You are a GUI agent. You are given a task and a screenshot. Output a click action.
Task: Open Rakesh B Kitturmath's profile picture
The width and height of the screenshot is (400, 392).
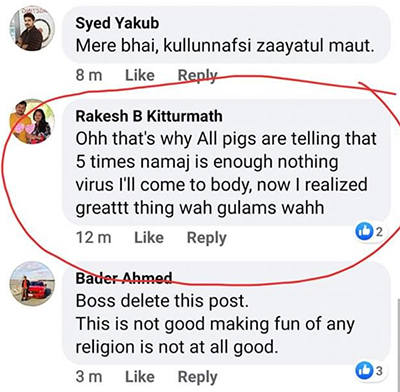coord(32,122)
